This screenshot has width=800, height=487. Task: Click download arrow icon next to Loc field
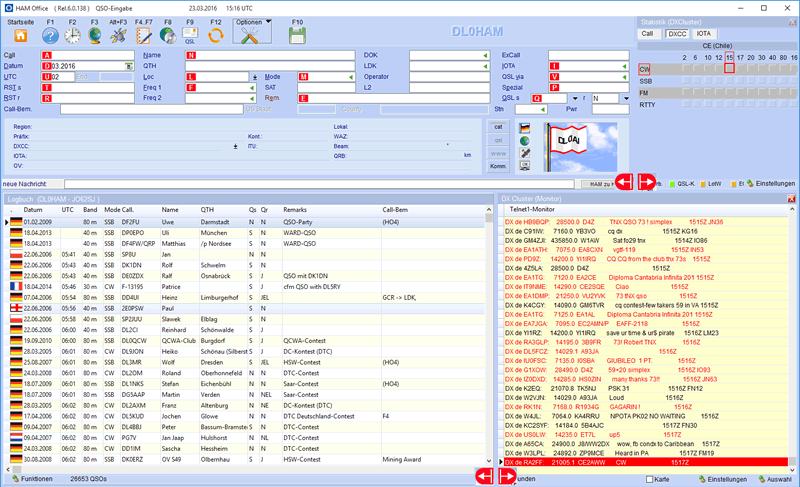click(255, 77)
